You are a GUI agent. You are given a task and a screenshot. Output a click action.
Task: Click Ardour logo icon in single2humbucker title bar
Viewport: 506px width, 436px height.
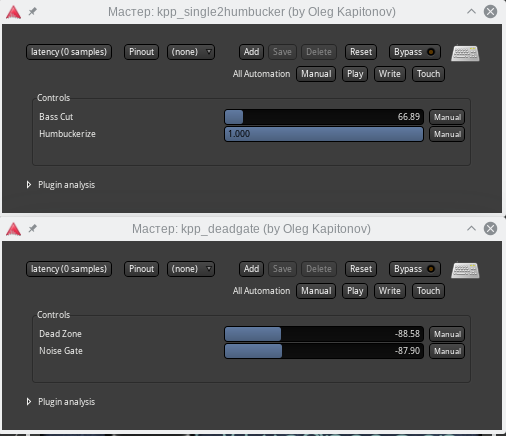(x=13, y=12)
